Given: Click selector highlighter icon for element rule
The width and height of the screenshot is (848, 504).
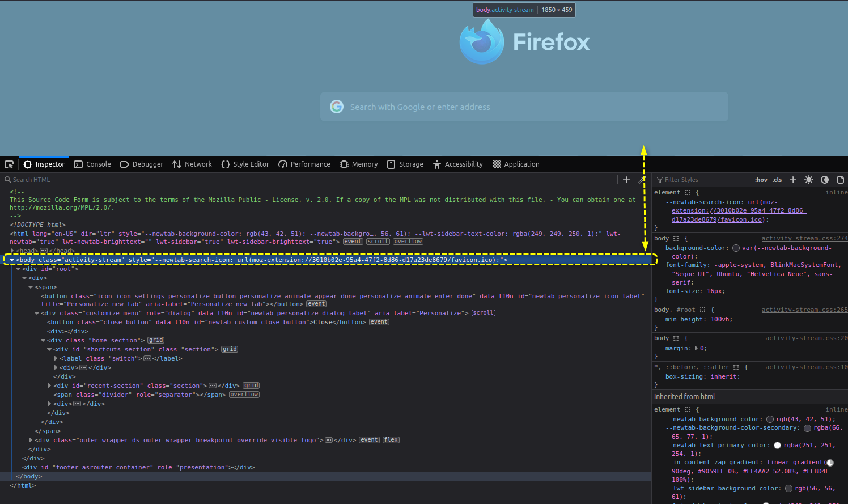Looking at the screenshot, I should (x=687, y=193).
